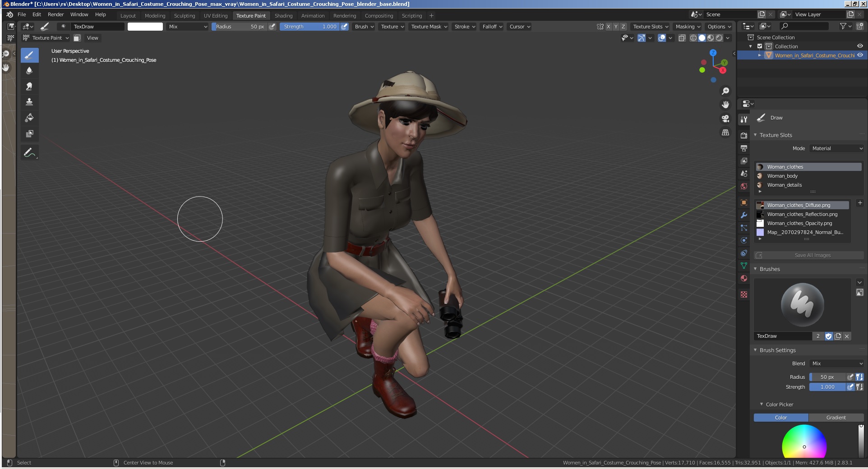Open the Output properties tab
This screenshot has width=868, height=469.
(x=744, y=148)
